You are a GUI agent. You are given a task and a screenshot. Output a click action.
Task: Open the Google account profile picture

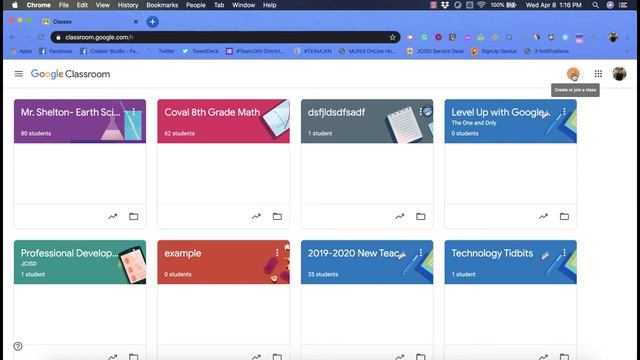click(619, 74)
